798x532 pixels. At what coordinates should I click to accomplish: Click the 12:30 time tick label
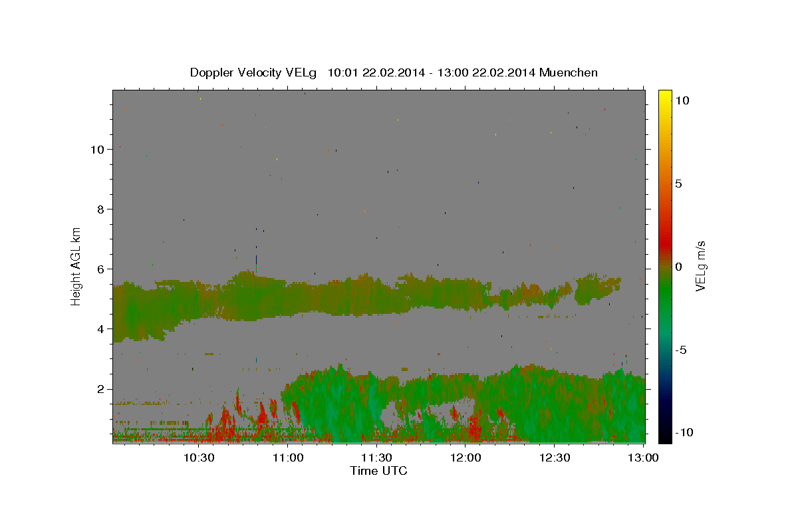tap(554, 458)
